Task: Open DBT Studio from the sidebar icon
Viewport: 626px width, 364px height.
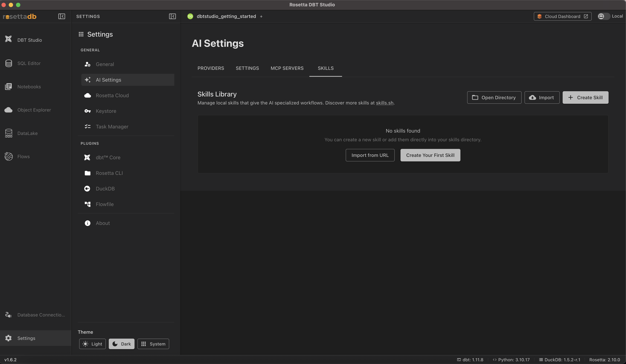Action: pos(9,39)
